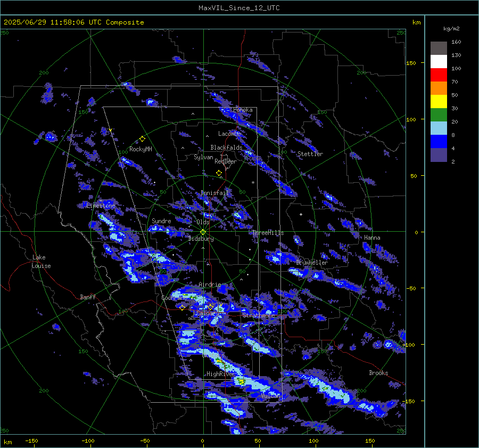Click the Vulcan town label
479x448 pixels.
(x=271, y=396)
